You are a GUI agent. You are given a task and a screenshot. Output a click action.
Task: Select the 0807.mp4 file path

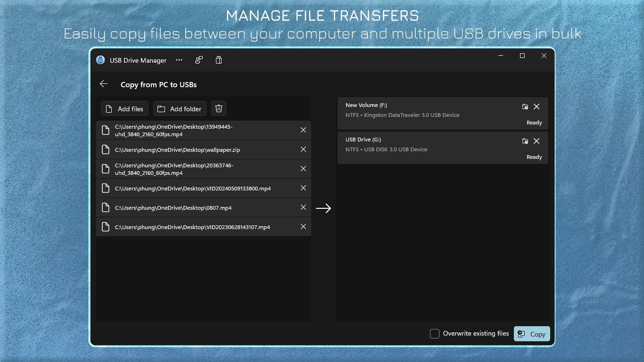coord(173,208)
